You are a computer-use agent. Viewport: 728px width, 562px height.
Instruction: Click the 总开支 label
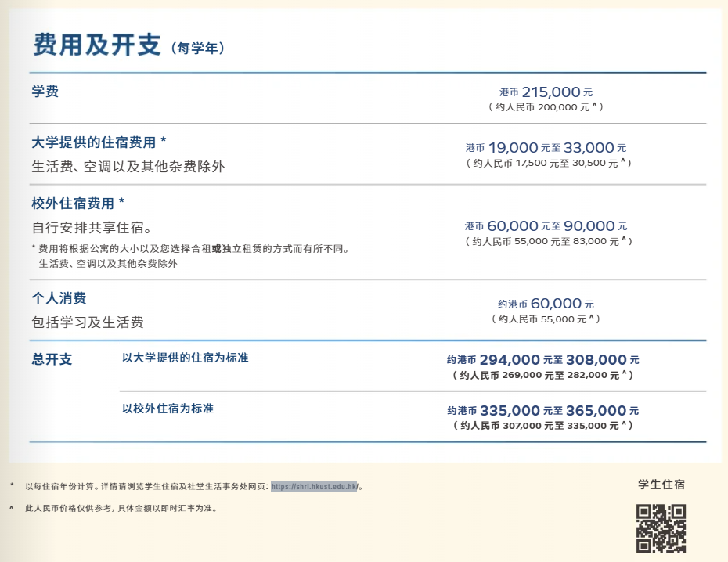(52, 358)
